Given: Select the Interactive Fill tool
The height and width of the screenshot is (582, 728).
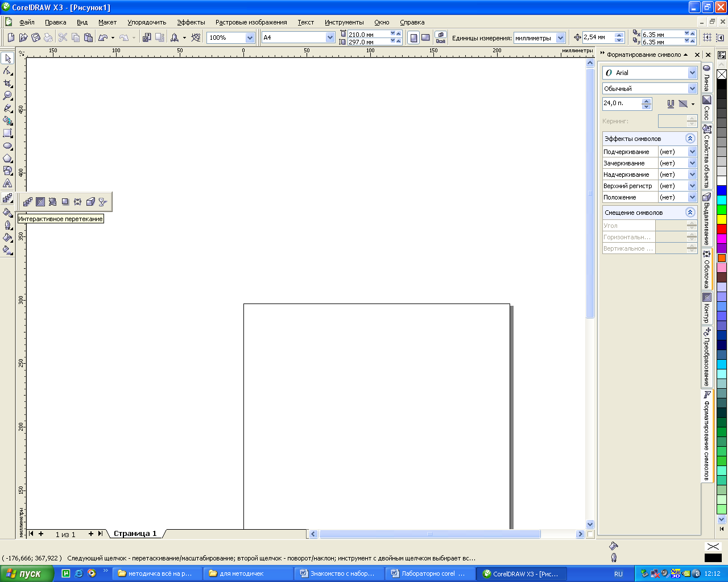Looking at the screenshot, I should pyautogui.click(x=7, y=250).
